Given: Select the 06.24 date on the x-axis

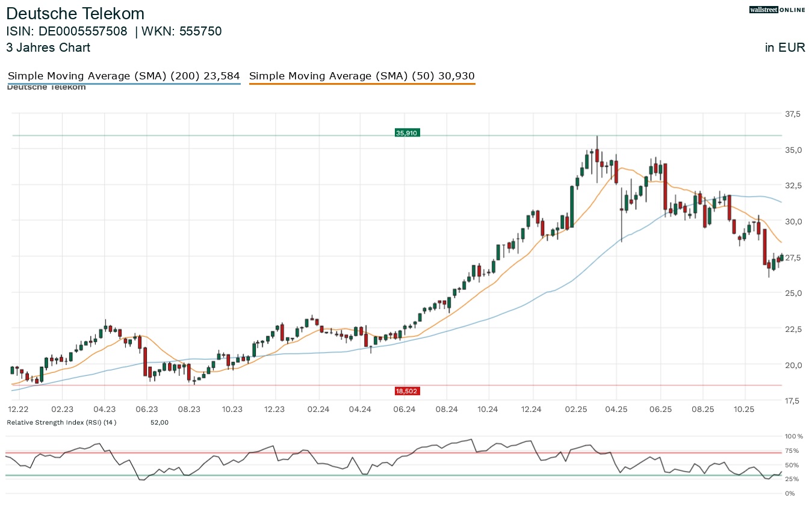Looking at the screenshot, I should tap(404, 409).
